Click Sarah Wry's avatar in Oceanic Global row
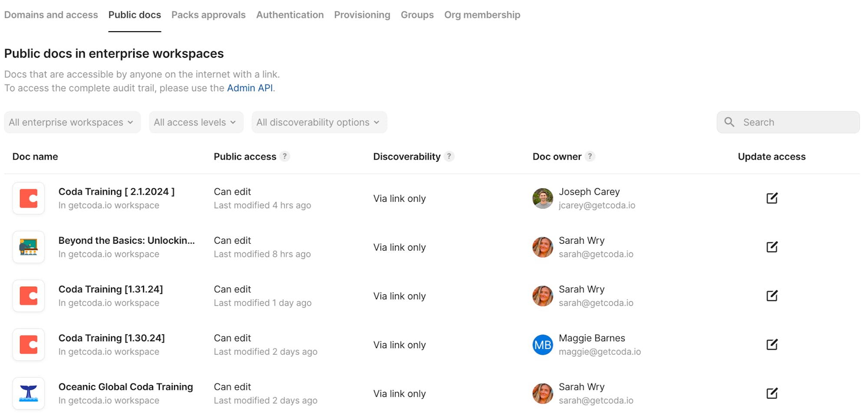This screenshot has height=418, width=868. [542, 393]
